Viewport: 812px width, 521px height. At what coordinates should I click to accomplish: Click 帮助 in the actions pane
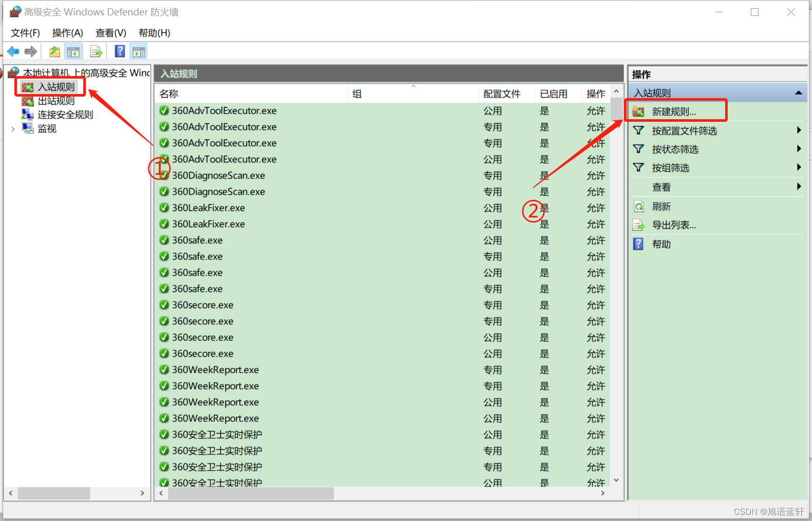661,244
